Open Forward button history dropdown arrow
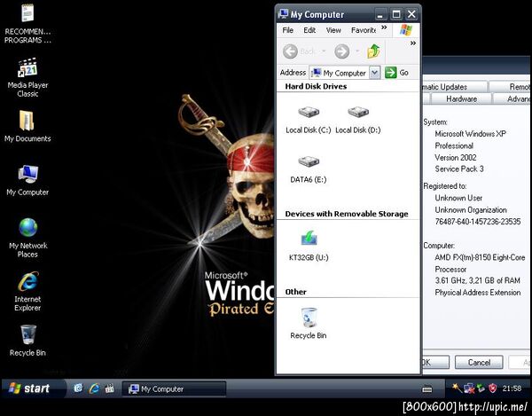 click(x=357, y=51)
